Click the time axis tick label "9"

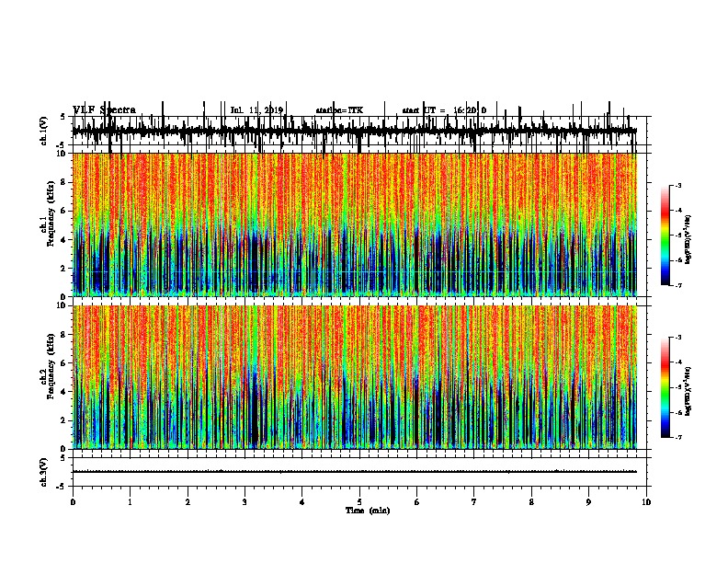pyautogui.click(x=588, y=501)
